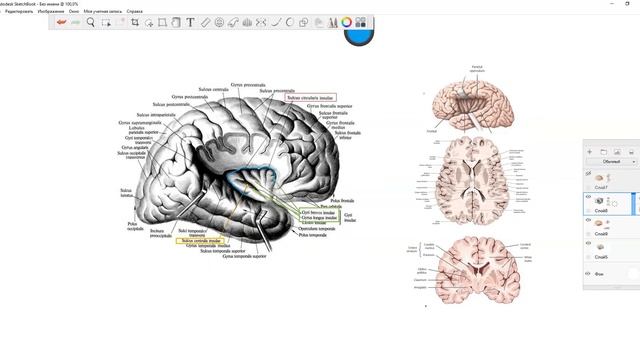
Task: Click the Слой8 layer name
Action: (x=601, y=211)
